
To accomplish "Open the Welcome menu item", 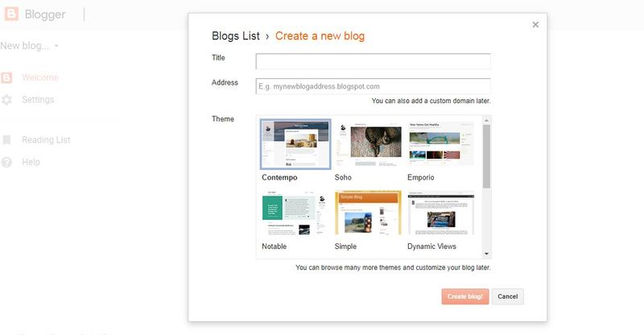I will tap(40, 77).
